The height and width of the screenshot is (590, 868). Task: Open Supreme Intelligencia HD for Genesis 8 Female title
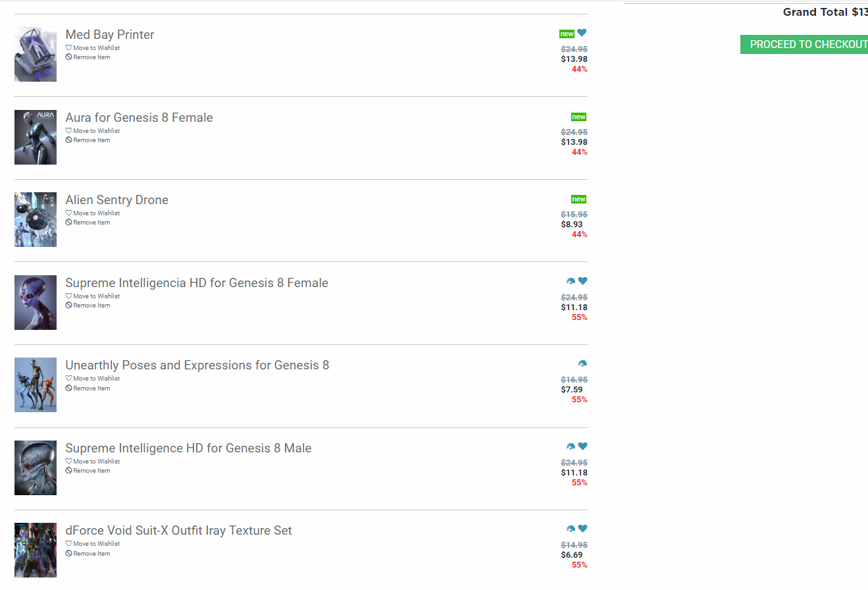(x=196, y=283)
